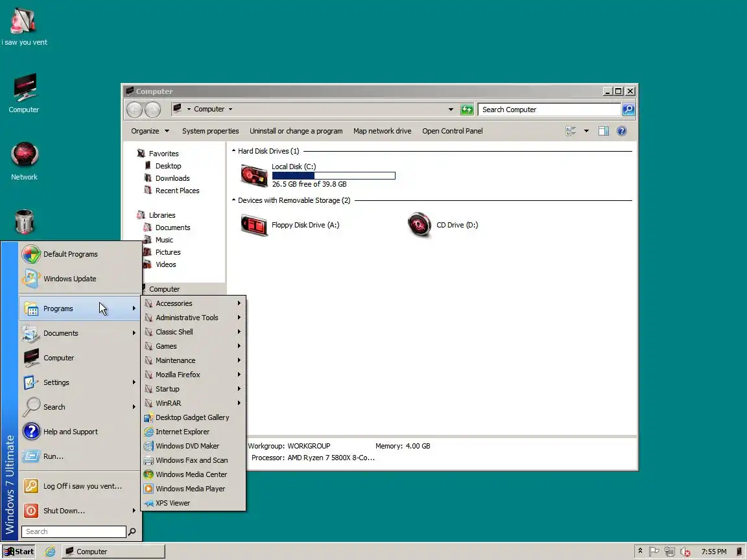Open Computer from the Start menu

[x=80, y=358]
